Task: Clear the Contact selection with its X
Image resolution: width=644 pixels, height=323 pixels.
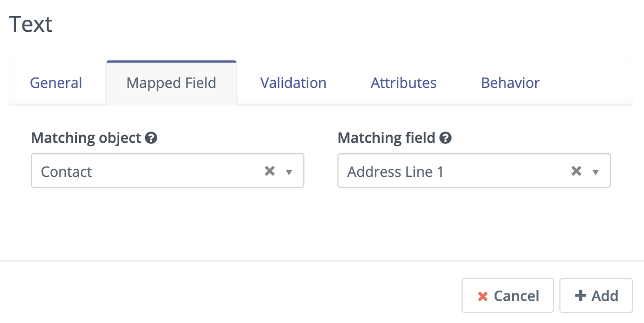Action: click(x=269, y=171)
